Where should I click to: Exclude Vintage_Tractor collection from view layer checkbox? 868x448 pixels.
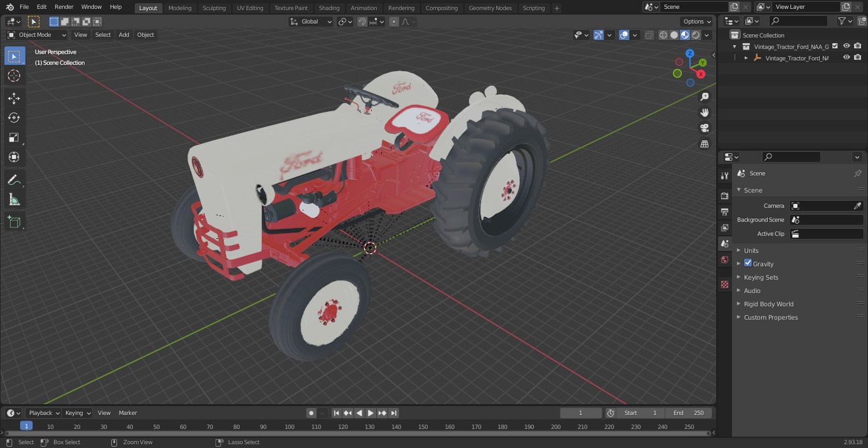[x=835, y=46]
